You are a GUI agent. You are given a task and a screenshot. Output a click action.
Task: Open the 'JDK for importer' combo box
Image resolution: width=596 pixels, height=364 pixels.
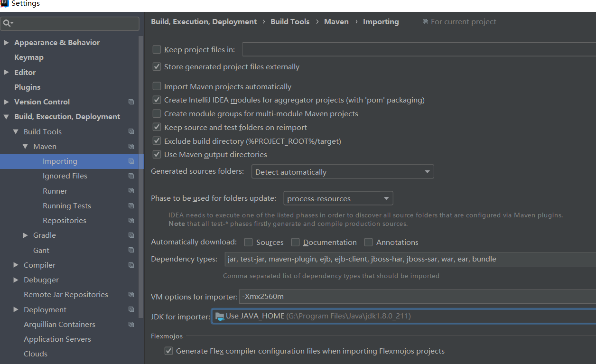(404, 316)
